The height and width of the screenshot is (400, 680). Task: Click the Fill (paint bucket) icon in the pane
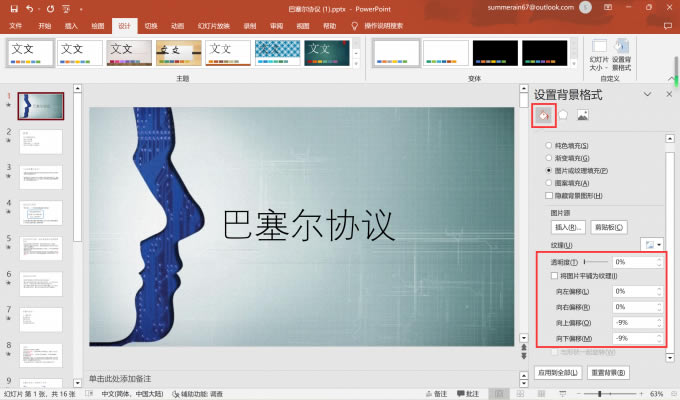543,115
